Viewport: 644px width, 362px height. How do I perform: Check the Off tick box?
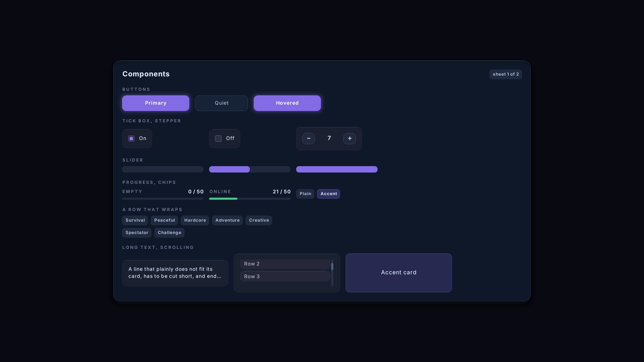point(218,139)
